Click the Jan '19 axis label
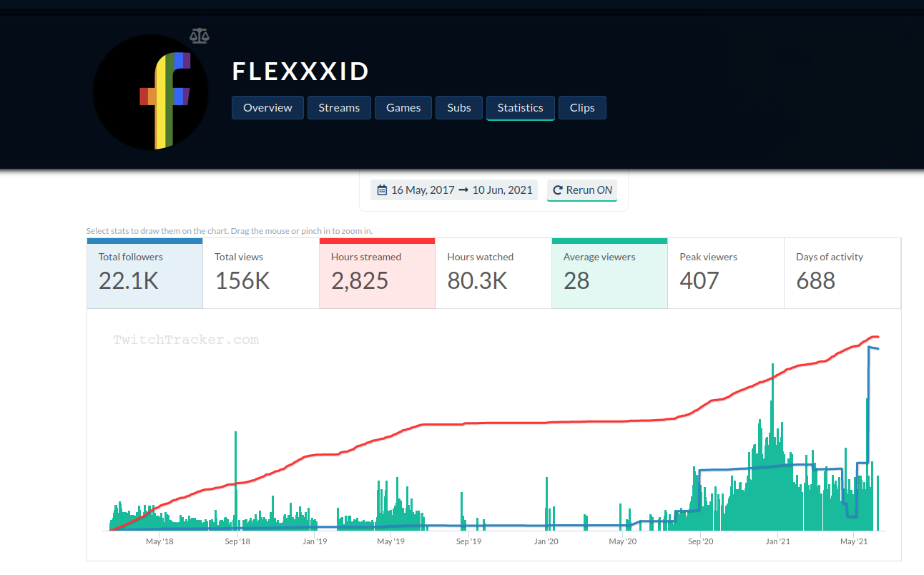Image resolution: width=924 pixels, height=575 pixels. point(314,541)
